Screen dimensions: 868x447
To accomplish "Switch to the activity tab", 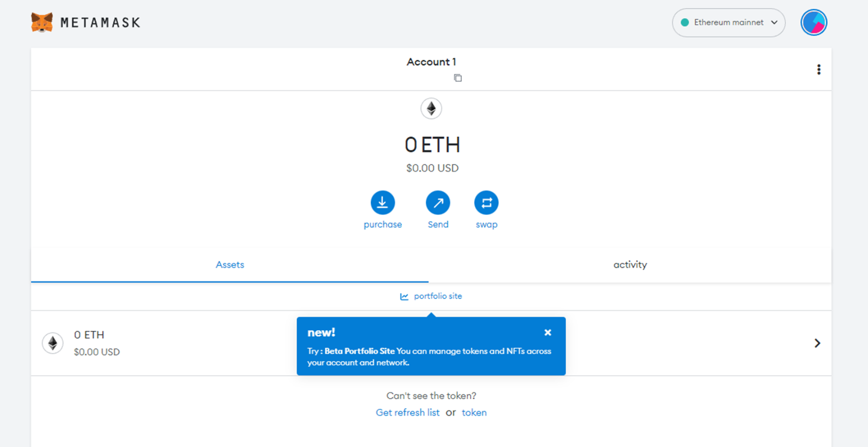I will (x=630, y=265).
